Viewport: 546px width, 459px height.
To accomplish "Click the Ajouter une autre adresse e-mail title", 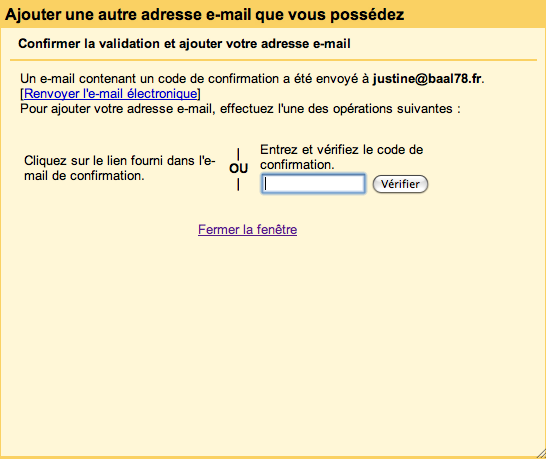I will (x=204, y=15).
